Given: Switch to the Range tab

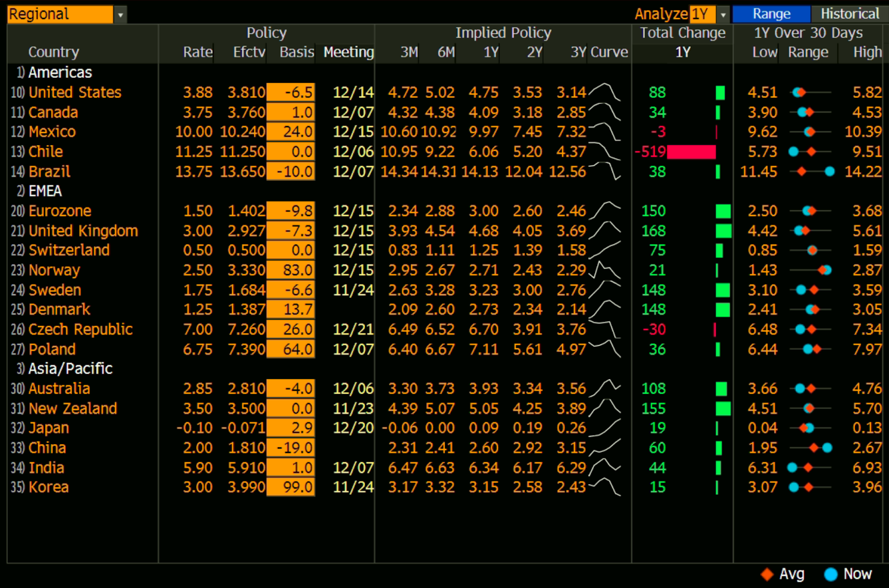Looking at the screenshot, I should 771,14.
